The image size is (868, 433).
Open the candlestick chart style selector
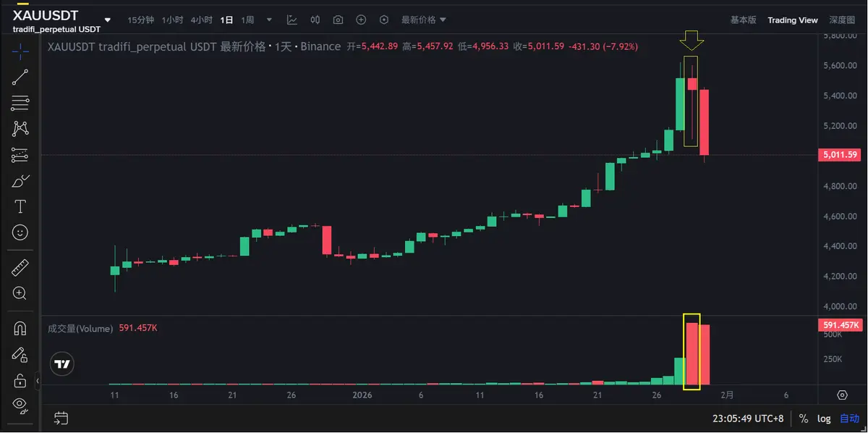point(315,20)
